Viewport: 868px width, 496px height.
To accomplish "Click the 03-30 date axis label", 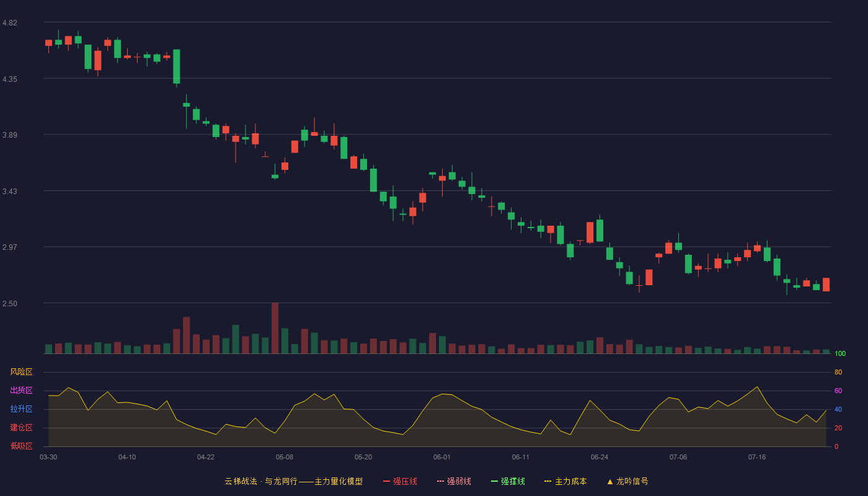I will (48, 457).
